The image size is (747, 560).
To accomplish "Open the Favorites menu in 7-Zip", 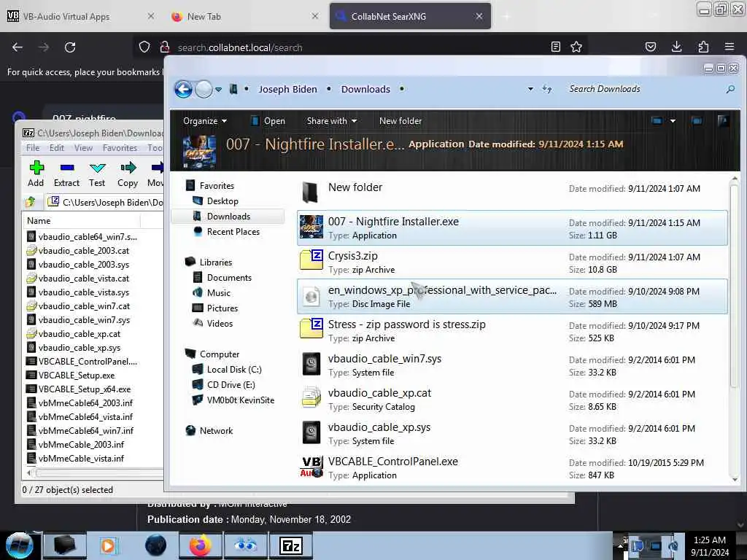I will pos(120,148).
